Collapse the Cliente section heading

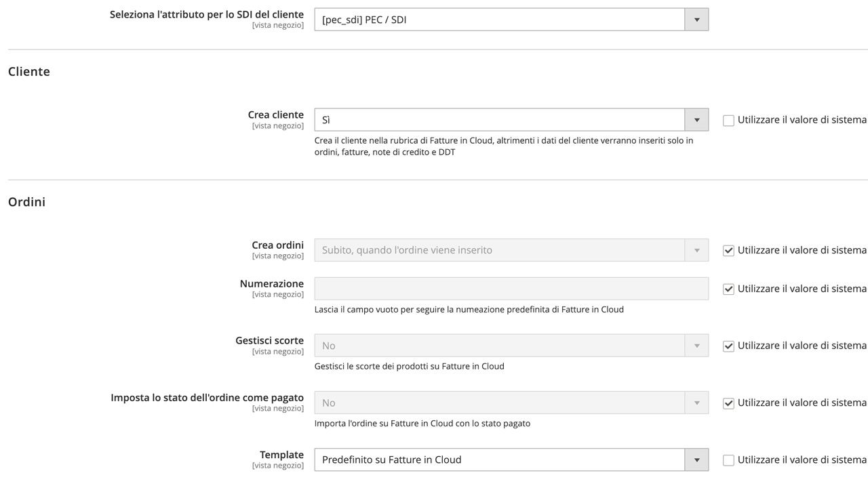(29, 71)
